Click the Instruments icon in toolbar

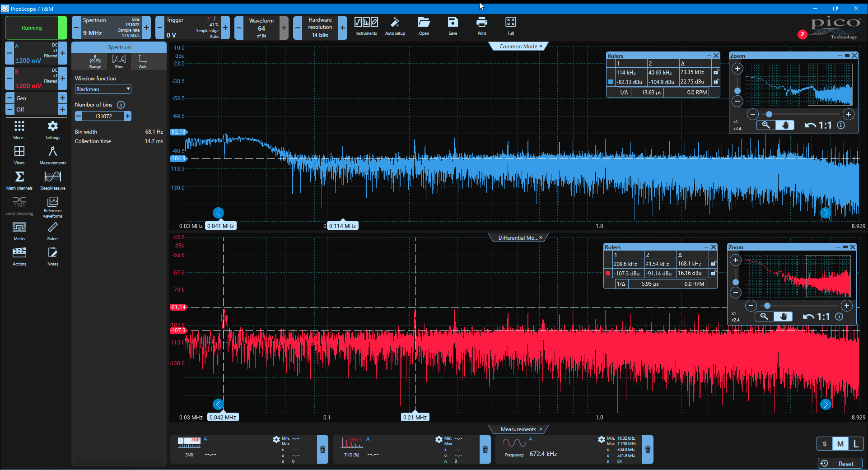click(366, 26)
